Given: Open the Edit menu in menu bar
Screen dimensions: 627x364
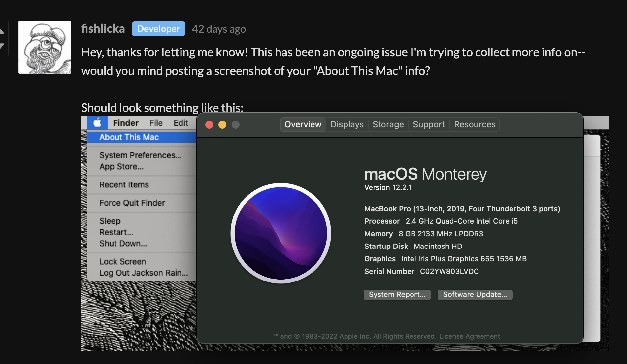Looking at the screenshot, I should (x=181, y=123).
